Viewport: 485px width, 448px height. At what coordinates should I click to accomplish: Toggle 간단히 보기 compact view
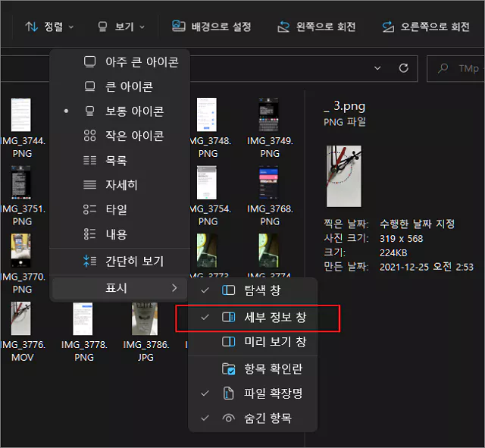(120, 262)
